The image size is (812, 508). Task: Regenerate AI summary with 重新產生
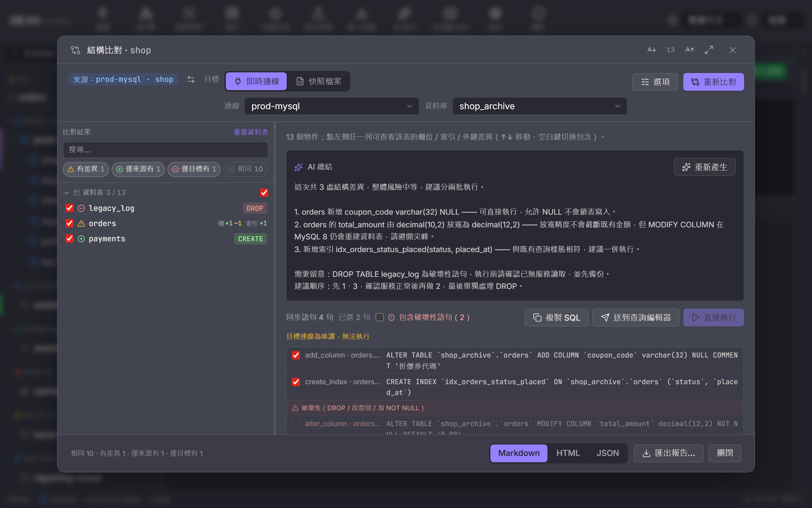tap(704, 167)
